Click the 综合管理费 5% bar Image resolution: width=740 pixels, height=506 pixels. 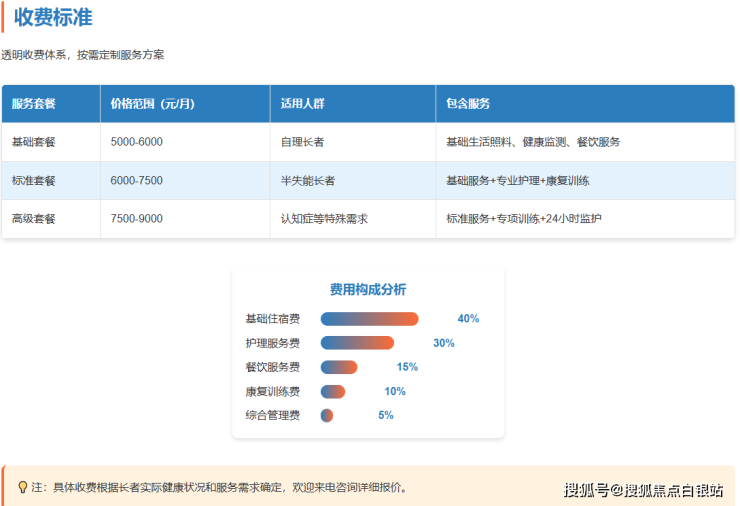[327, 415]
